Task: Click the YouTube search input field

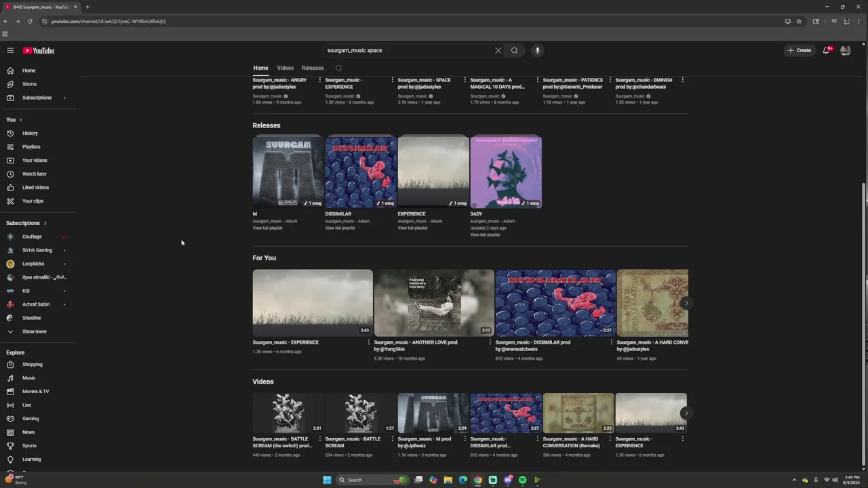Action: pos(409,50)
